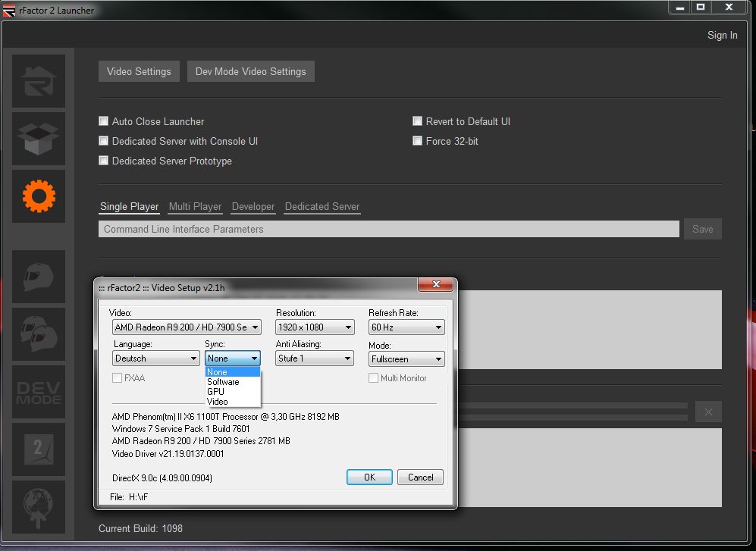Click the Sign In link
756x551 pixels.
pyautogui.click(x=722, y=35)
